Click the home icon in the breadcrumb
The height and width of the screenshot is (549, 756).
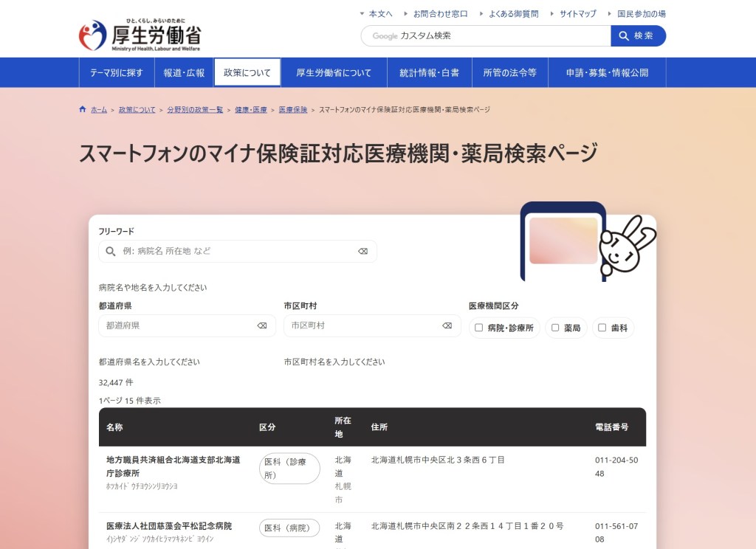click(x=83, y=110)
